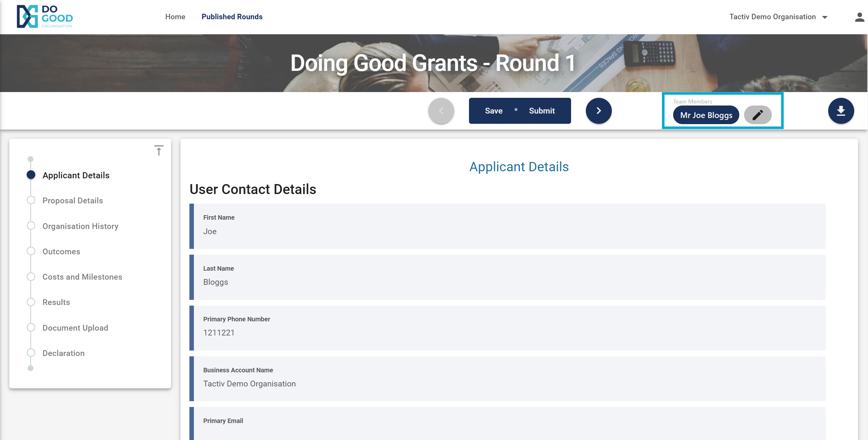Viewport: 868px width, 440px height.
Task: Jump to Costs and Milestones section
Action: pos(82,277)
